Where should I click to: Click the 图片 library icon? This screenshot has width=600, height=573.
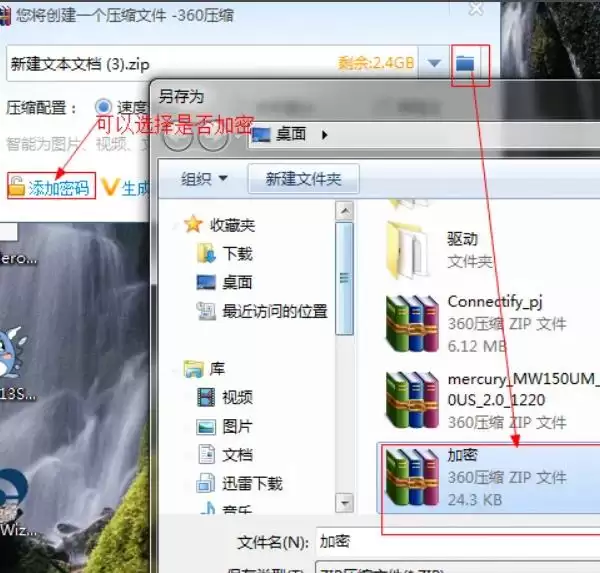pyautogui.click(x=206, y=426)
